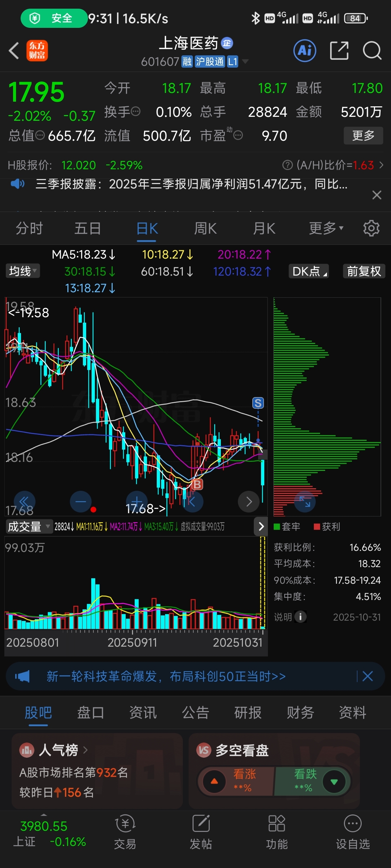The width and height of the screenshot is (391, 868).
Task: Open the 东方财富 logo icon
Action: 37,51
